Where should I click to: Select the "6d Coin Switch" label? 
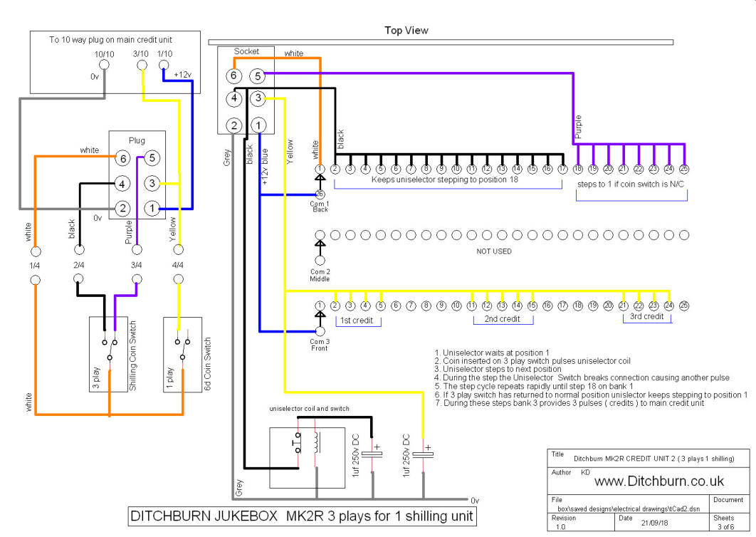tap(207, 364)
